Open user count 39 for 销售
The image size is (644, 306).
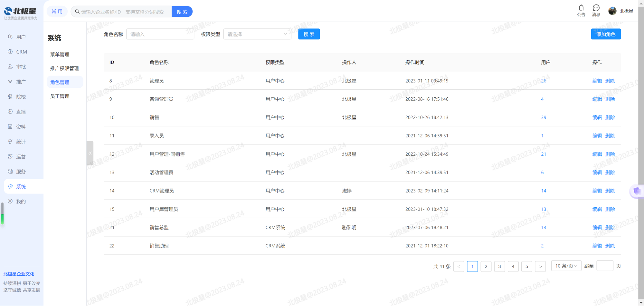[x=544, y=117]
